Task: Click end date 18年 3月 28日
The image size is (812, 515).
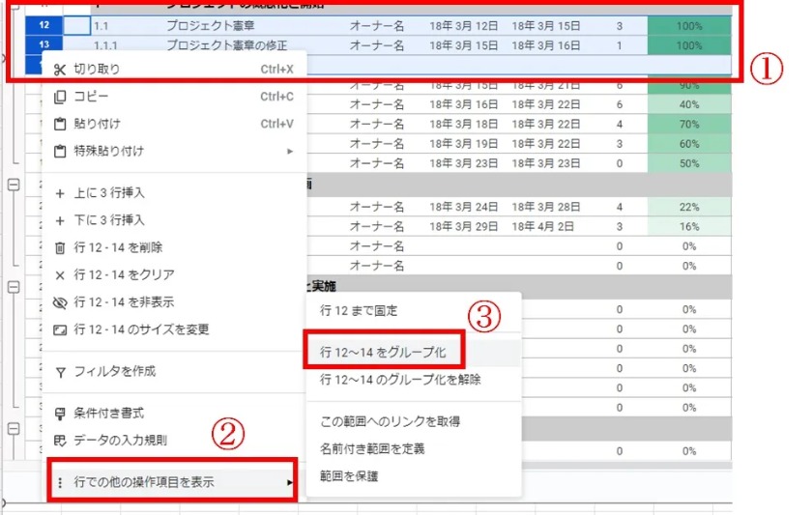Action: [x=546, y=207]
